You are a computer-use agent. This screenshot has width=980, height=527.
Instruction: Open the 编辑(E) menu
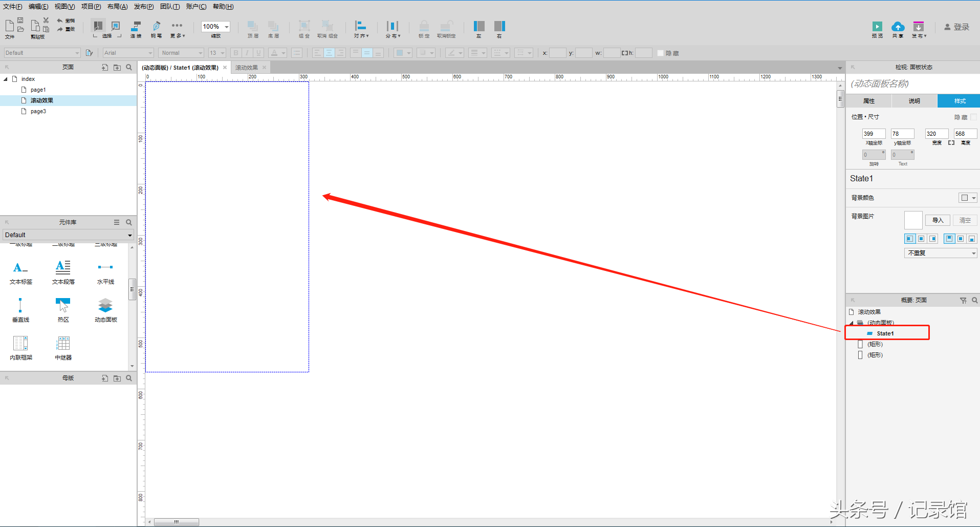coord(38,7)
